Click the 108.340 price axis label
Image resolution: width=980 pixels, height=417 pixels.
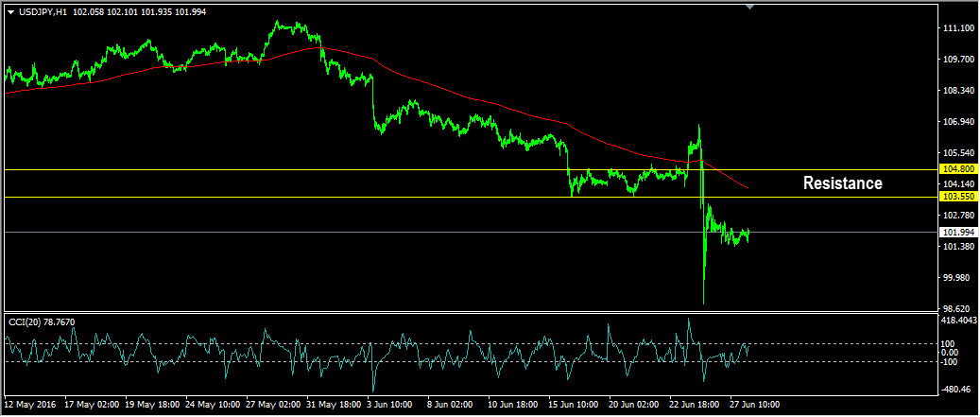[x=957, y=92]
